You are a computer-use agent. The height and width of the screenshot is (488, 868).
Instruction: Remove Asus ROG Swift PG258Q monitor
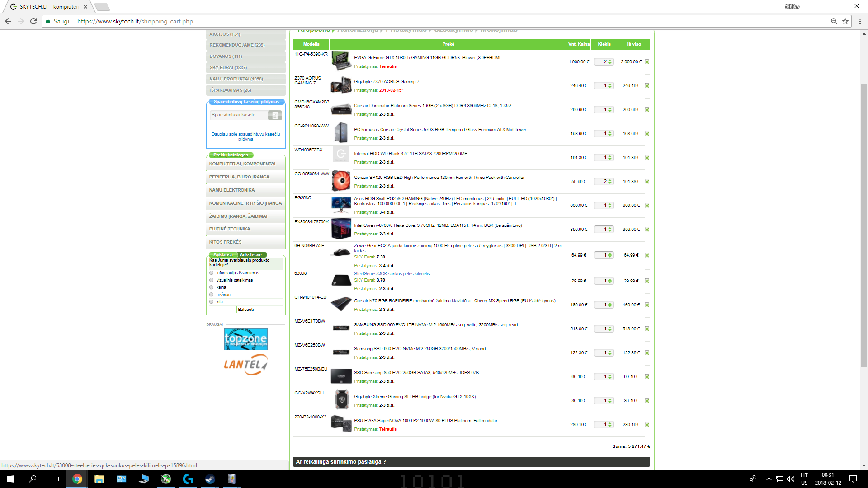[x=647, y=206]
